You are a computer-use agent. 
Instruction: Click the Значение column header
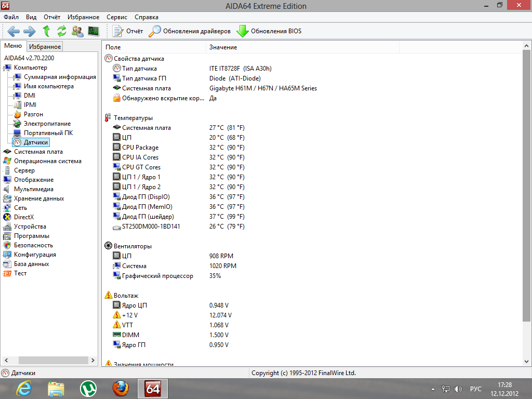tap(302, 47)
